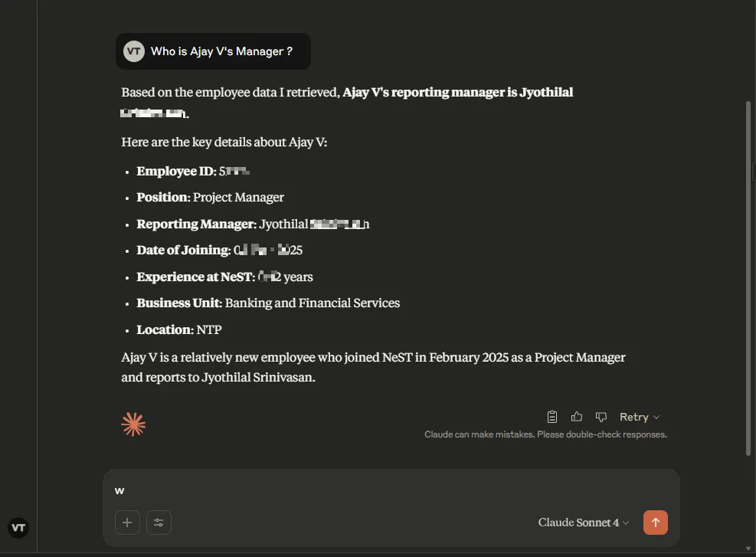Copy the response with the clipboard icon

click(x=552, y=417)
